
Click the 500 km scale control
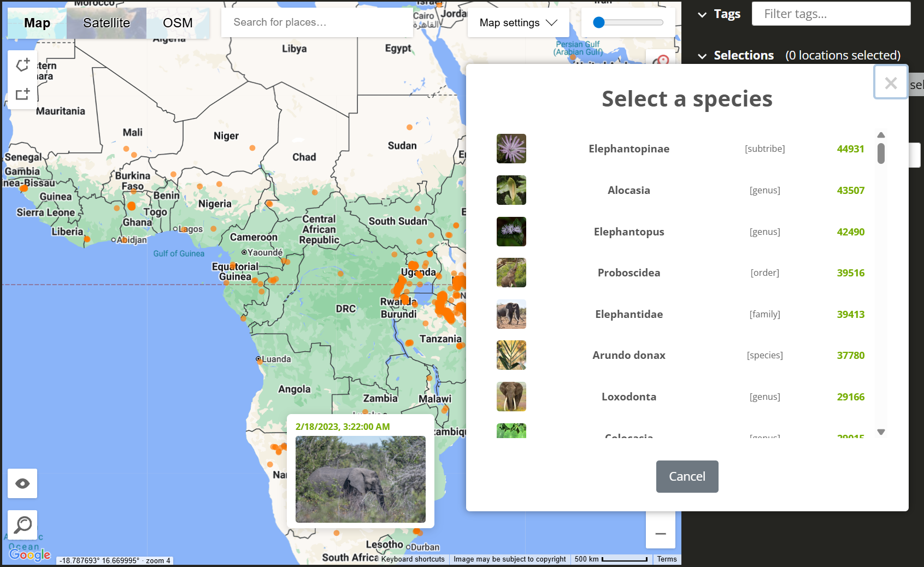pos(611,559)
